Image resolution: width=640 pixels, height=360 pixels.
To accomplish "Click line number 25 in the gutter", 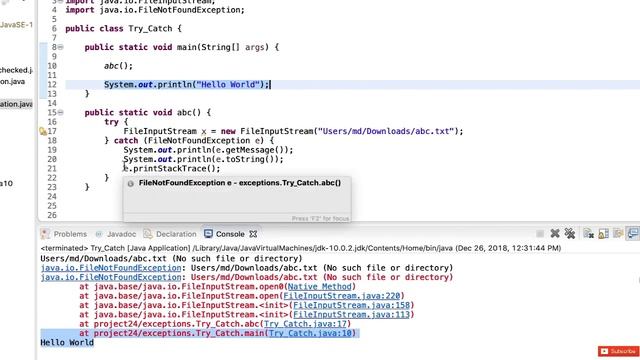I will pyautogui.click(x=52, y=206).
